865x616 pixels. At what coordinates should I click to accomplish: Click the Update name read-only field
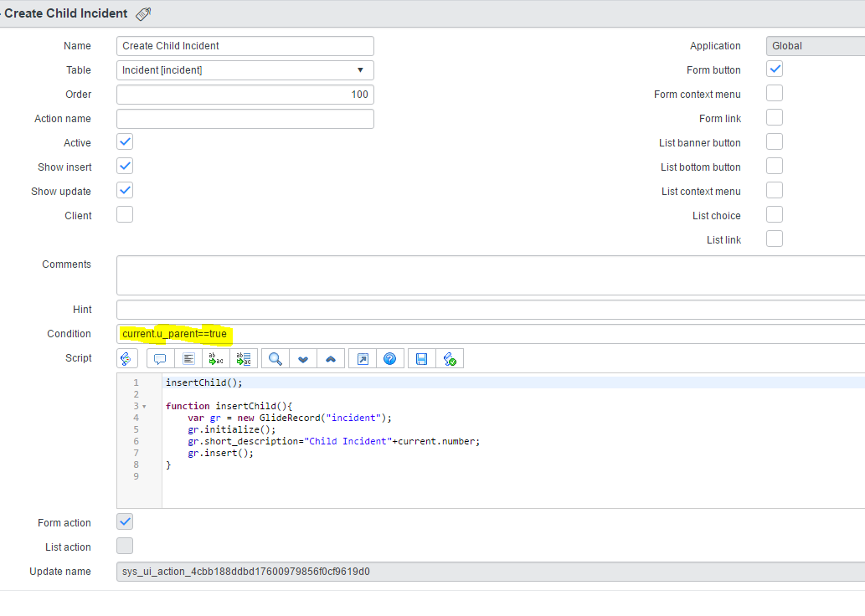(x=491, y=572)
